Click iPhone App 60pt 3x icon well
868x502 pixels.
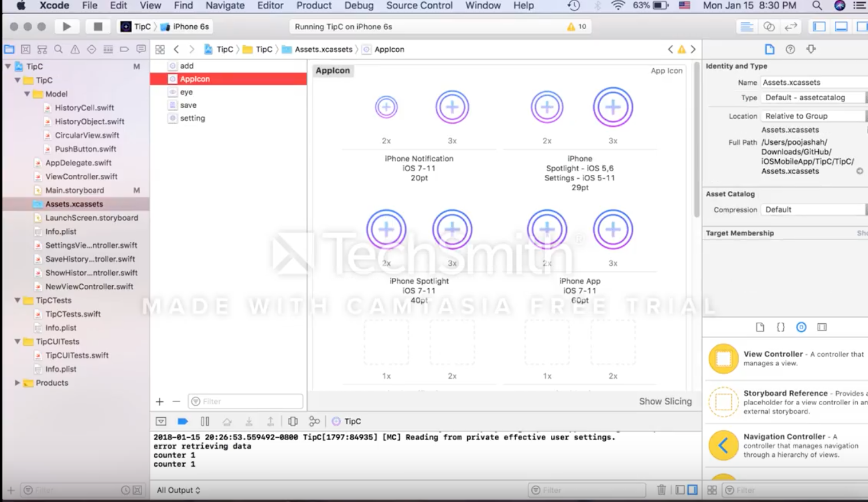tap(613, 230)
